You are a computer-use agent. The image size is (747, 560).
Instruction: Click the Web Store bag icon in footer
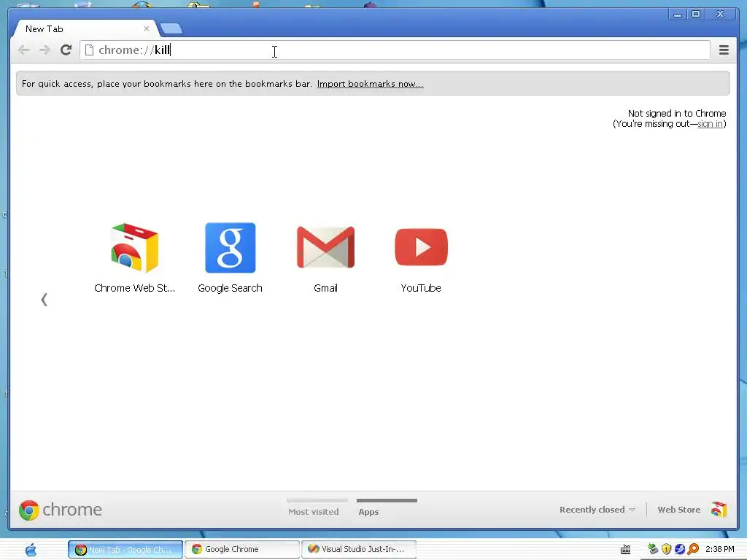719,510
